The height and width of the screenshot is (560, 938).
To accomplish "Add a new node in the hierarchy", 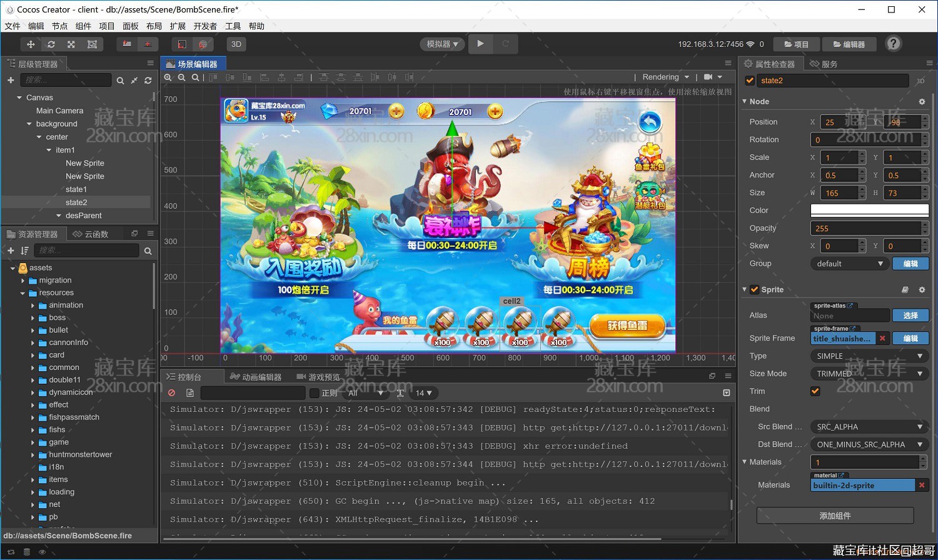I will (11, 80).
